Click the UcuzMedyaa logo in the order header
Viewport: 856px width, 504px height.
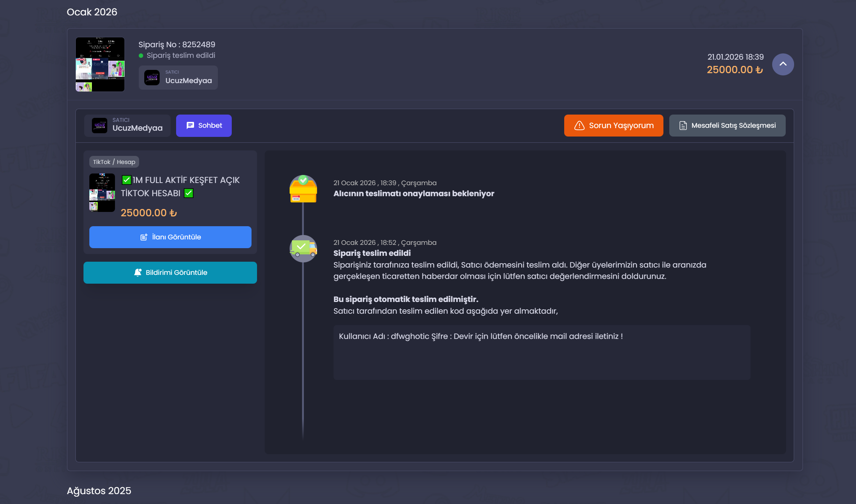click(152, 78)
